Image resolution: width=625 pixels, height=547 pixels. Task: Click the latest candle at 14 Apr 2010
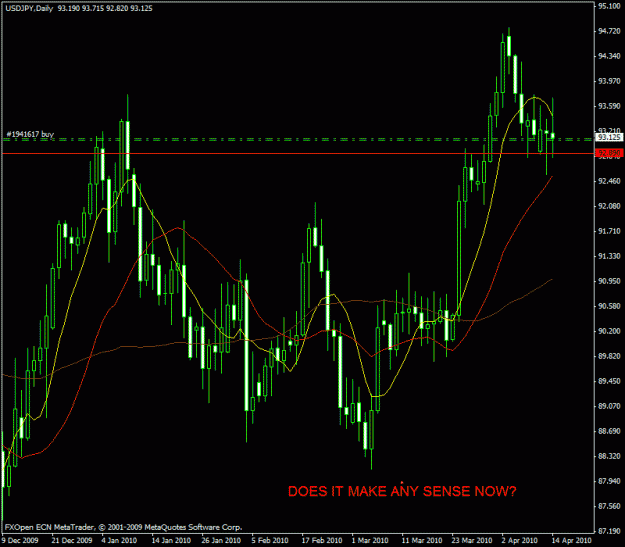552,136
